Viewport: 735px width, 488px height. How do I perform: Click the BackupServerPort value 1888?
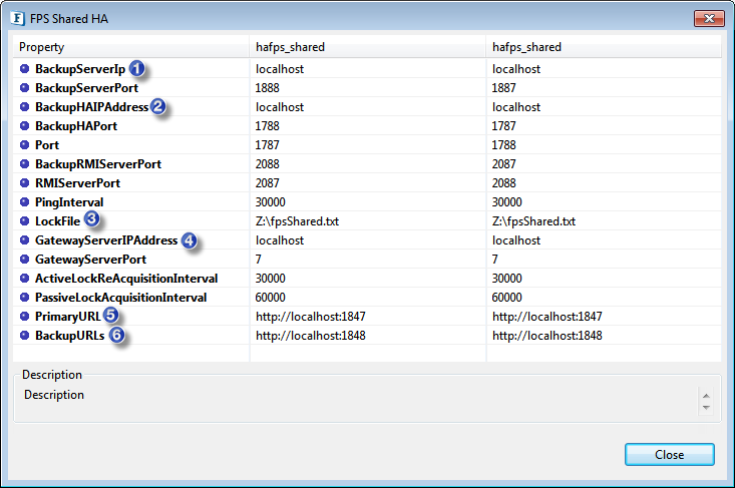(x=267, y=88)
